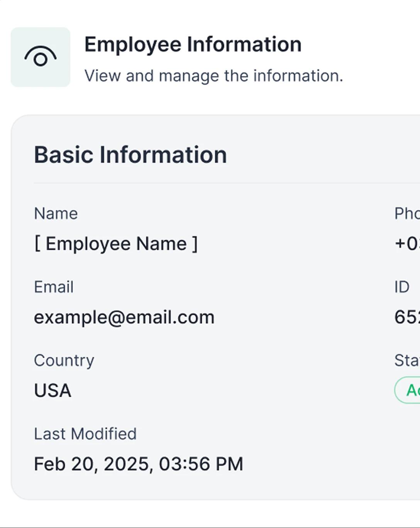Click the ID field label
420x528 pixels.
402,287
